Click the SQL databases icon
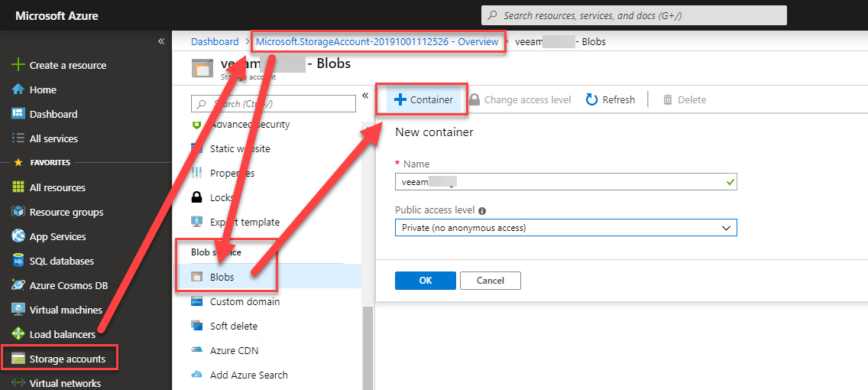This screenshot has width=868, height=390. tap(18, 260)
